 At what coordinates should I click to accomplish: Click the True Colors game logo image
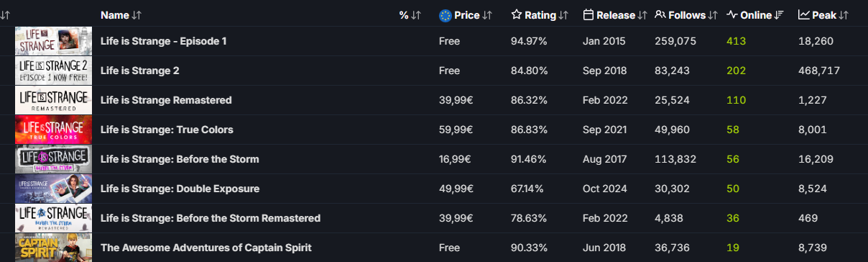tap(53, 130)
